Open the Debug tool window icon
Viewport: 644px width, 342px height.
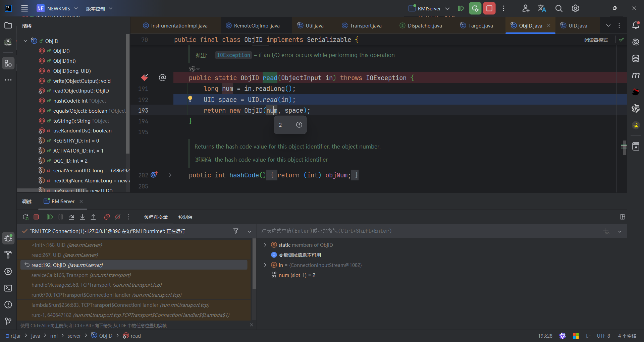coord(8,238)
